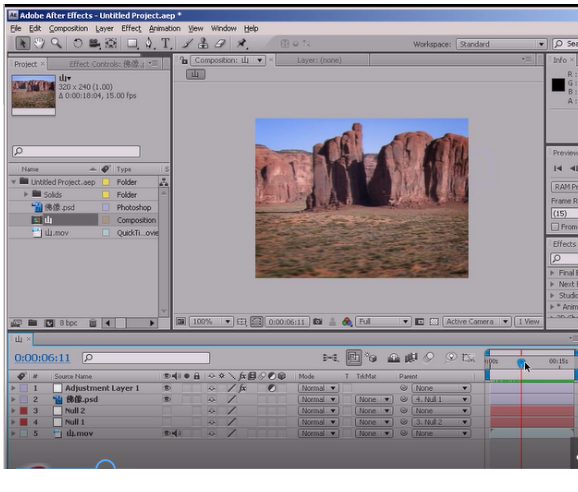
Task: Select the Hand tool
Action: point(39,43)
